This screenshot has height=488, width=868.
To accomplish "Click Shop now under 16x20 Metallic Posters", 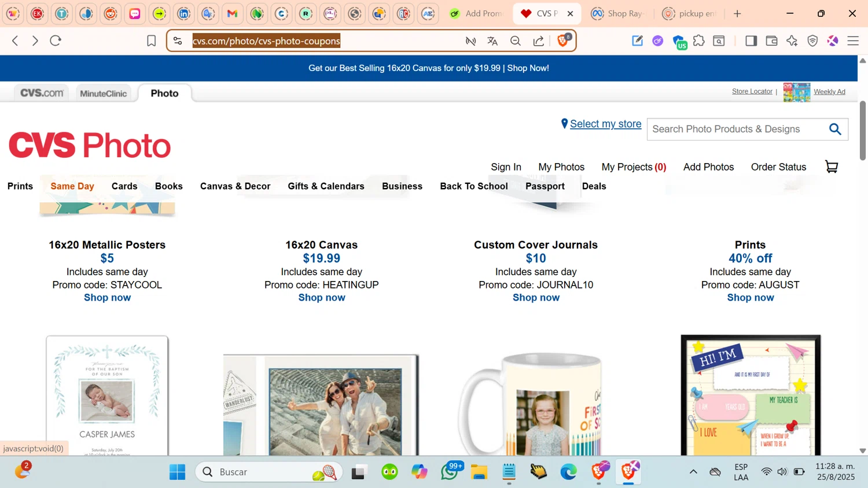I will pos(108,298).
